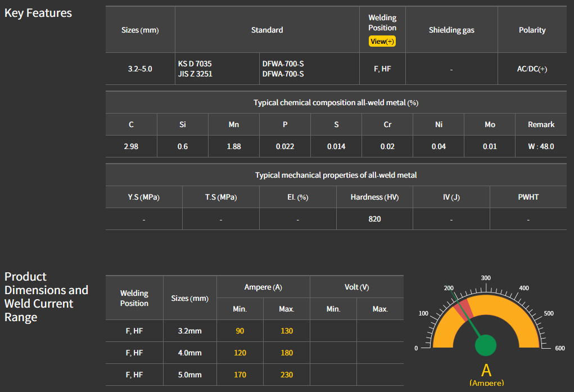Click the max ampere value 230
The image size is (574, 392).
[287, 375]
